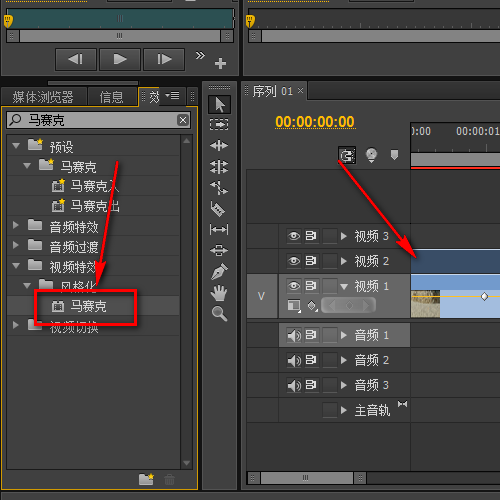Click the opacity keyframe diamond on clip
The width and height of the screenshot is (500, 500).
point(484,296)
